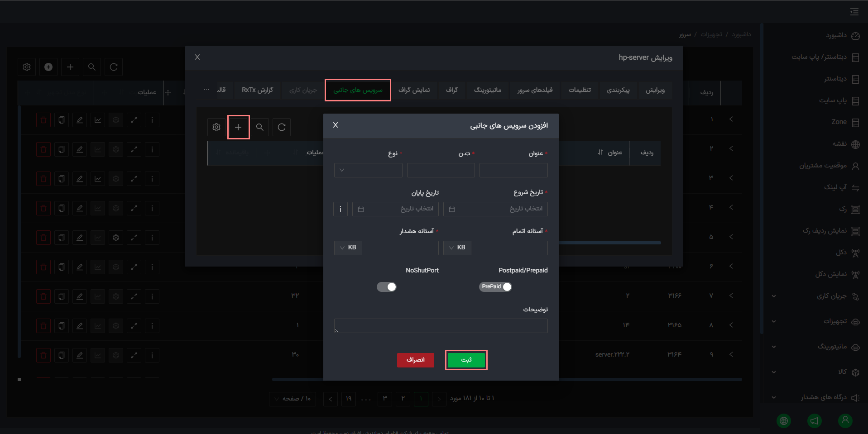Click the refresh icon in side services panel
Viewport: 868px width, 434px height.
[282, 127]
